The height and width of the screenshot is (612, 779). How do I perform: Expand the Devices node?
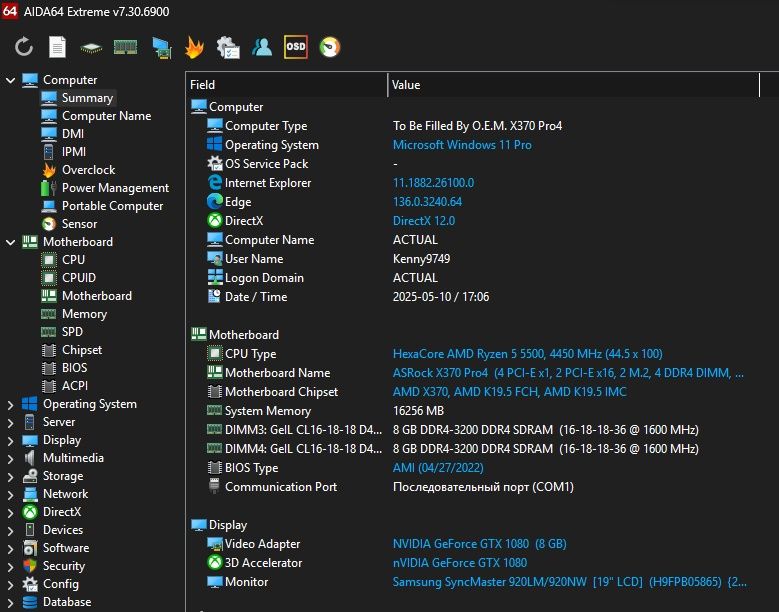click(x=10, y=531)
